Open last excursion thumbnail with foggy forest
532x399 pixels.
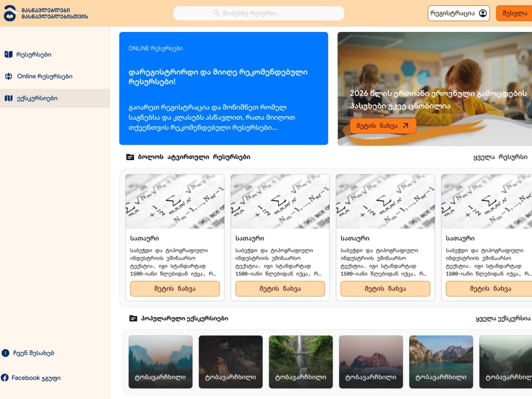[x=505, y=362]
